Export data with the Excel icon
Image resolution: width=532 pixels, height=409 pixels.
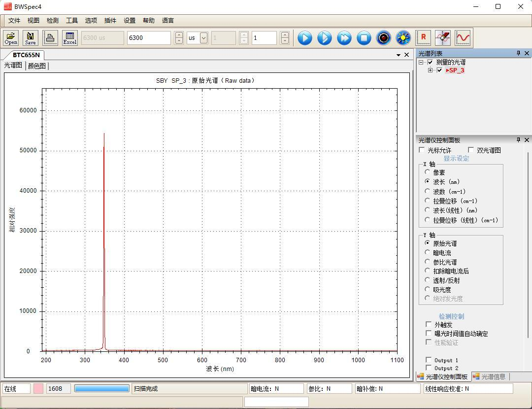click(69, 38)
